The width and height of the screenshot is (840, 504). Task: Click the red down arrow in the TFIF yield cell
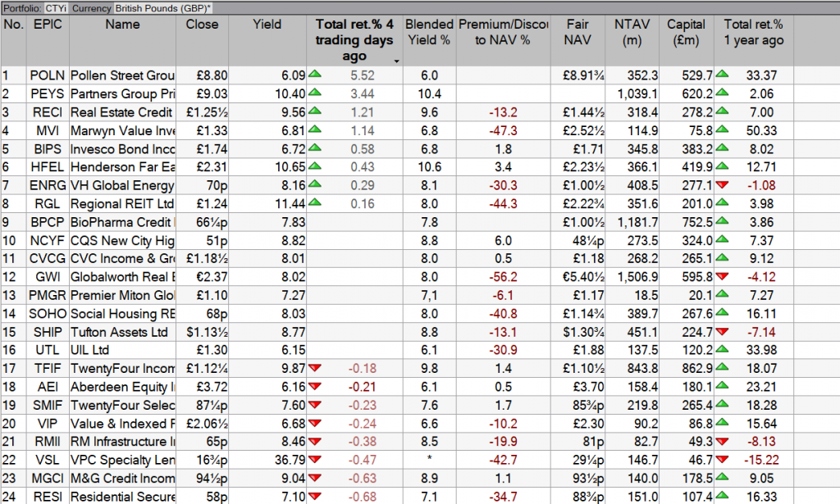315,368
